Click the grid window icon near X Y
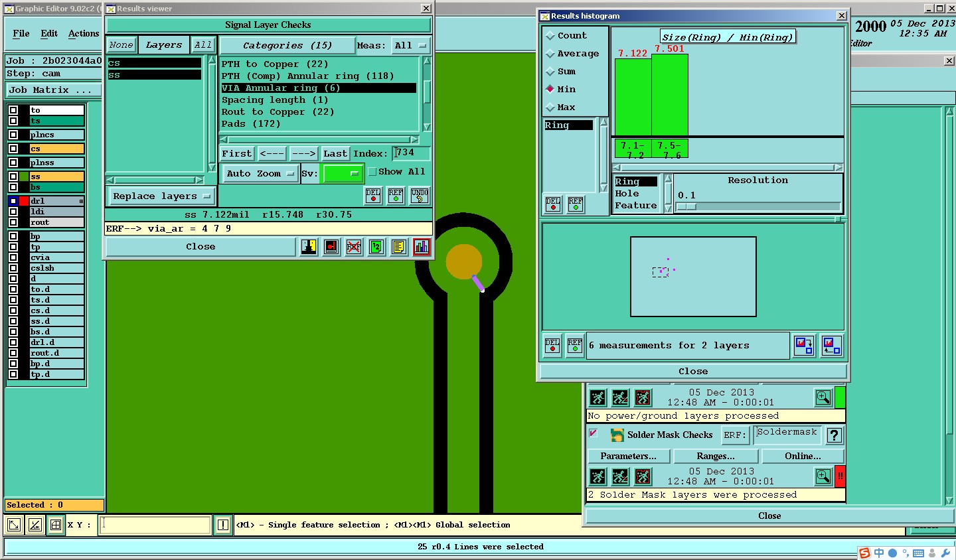 click(x=56, y=525)
